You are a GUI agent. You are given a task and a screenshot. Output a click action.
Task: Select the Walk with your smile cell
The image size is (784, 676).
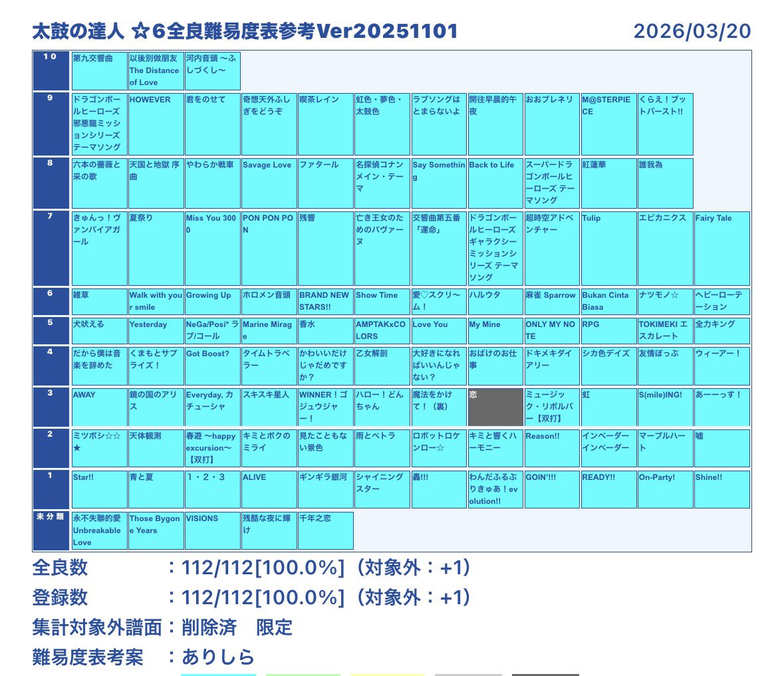click(156, 301)
